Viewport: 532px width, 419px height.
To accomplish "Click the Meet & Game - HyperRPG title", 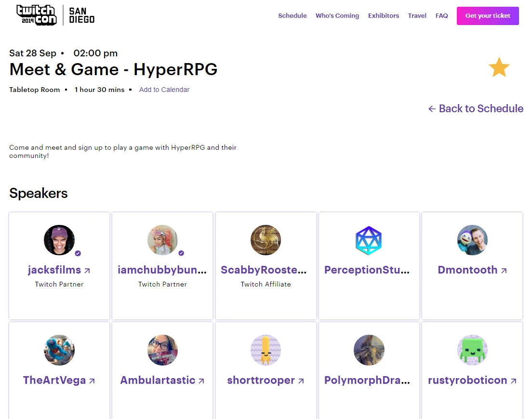I will point(113,69).
